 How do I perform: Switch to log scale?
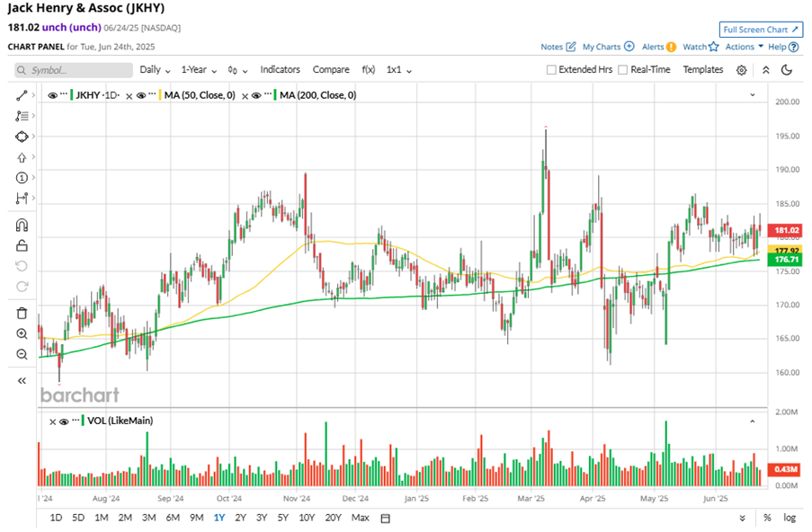(x=790, y=518)
